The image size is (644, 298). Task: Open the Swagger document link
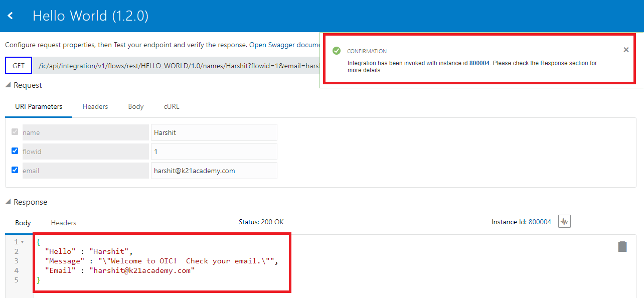[x=285, y=45]
